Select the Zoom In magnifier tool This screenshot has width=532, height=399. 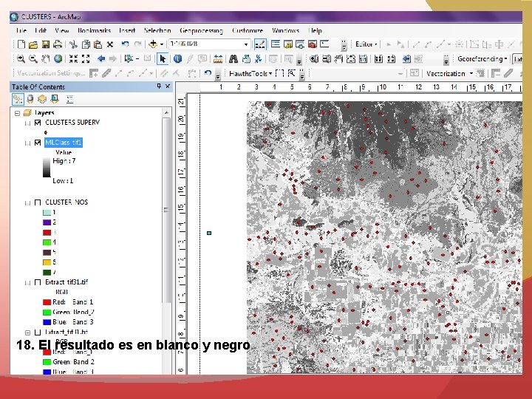21,58
